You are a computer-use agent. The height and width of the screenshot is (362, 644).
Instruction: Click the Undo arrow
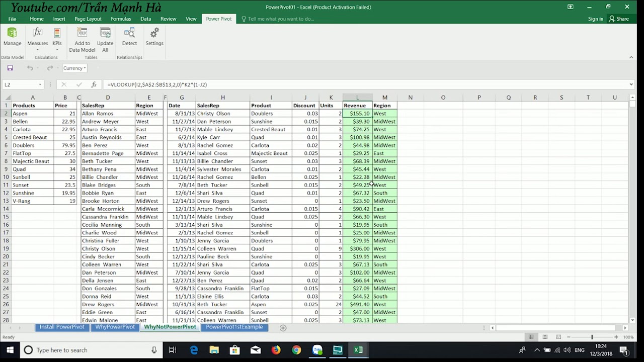coord(30,68)
